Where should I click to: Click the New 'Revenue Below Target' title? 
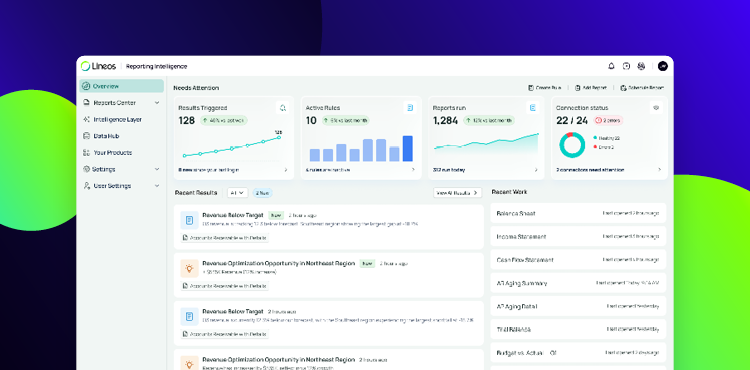pyautogui.click(x=233, y=215)
